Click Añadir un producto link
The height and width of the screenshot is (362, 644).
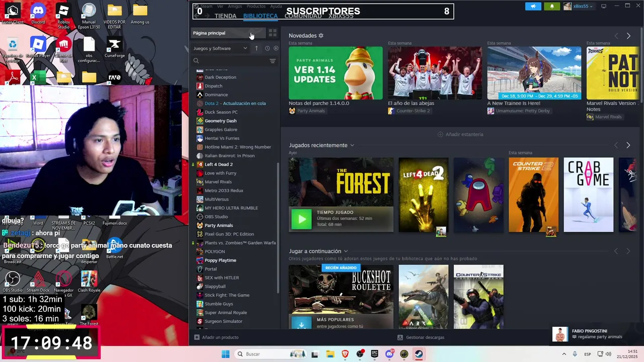[220, 337]
